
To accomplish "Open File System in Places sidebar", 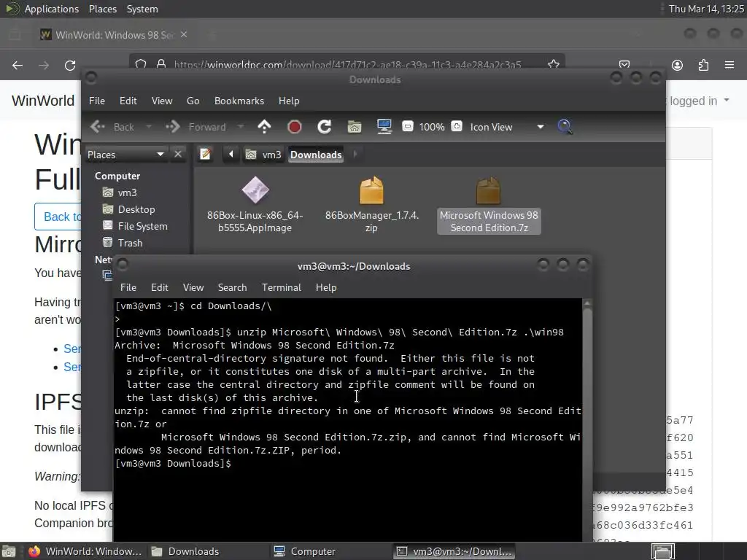I will pyautogui.click(x=135, y=226).
